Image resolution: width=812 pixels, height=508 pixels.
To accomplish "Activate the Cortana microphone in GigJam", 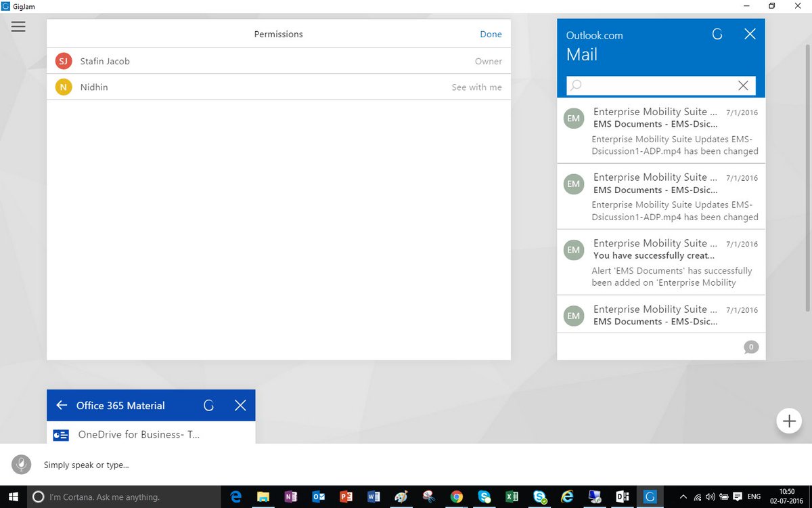I will (21, 465).
